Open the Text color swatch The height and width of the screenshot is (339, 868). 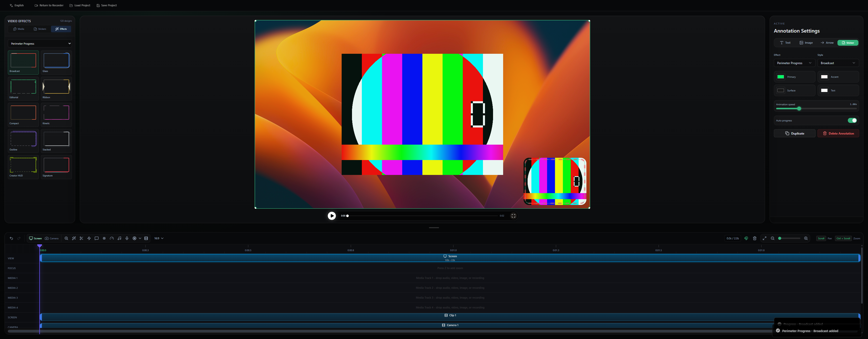click(x=824, y=90)
